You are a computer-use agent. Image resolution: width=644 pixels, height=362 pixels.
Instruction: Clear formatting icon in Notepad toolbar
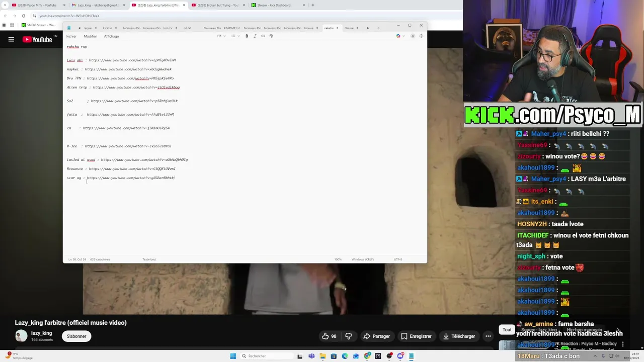[x=271, y=36]
